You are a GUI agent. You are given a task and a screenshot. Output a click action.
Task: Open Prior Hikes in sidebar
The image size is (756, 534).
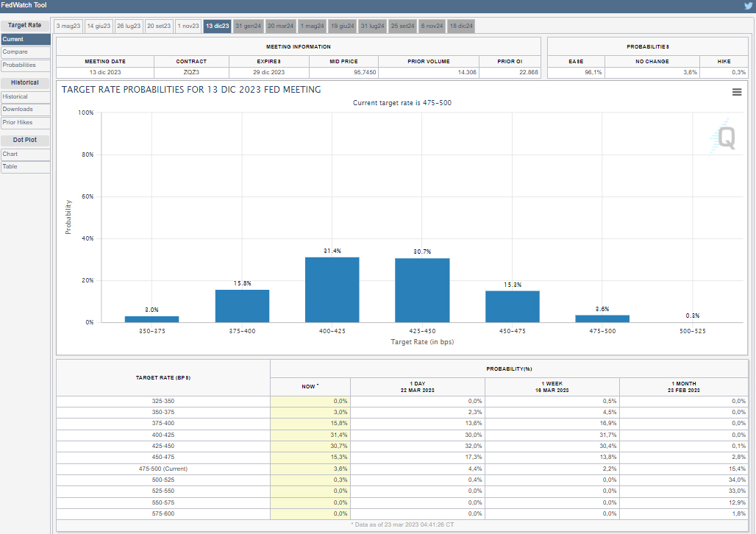pos(25,123)
